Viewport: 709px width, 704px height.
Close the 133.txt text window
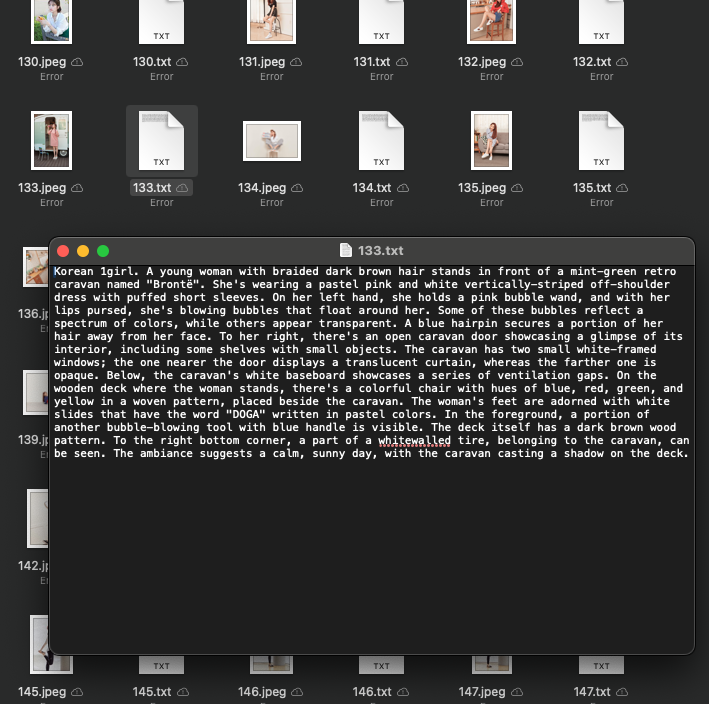click(63, 251)
